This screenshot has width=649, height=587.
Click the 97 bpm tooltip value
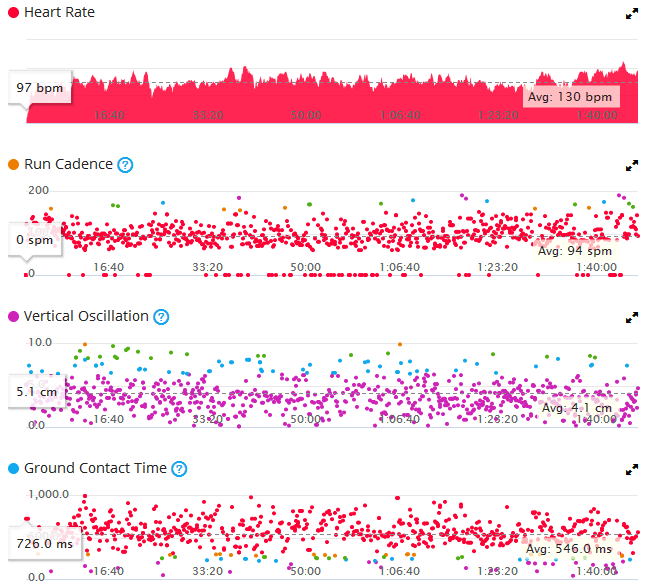(x=40, y=88)
